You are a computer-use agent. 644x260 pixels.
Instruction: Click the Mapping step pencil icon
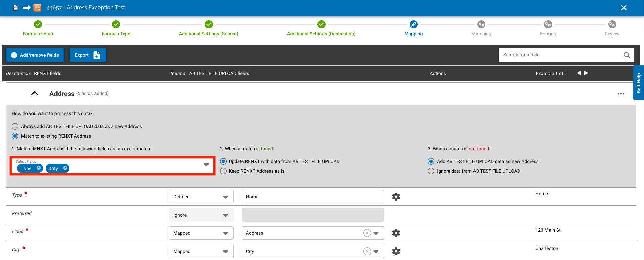point(413,24)
